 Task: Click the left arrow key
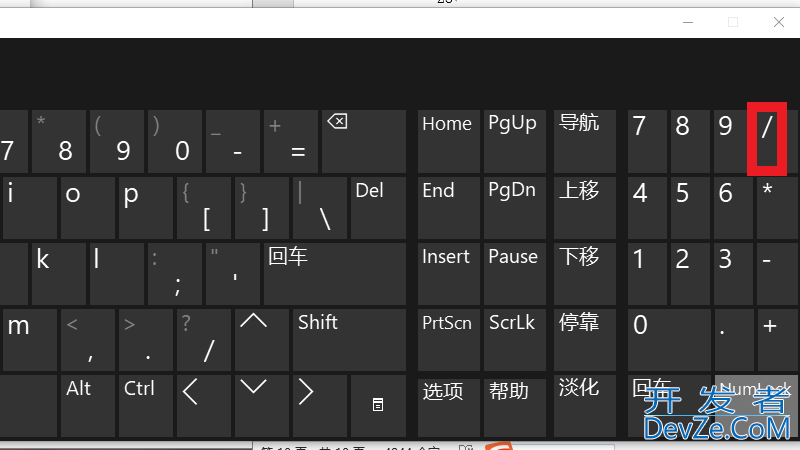click(x=204, y=406)
